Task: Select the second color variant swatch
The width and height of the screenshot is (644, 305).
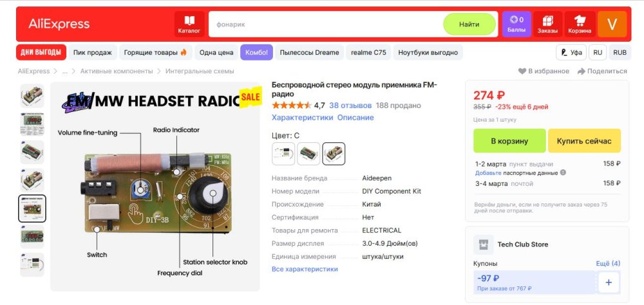Action: [308, 154]
